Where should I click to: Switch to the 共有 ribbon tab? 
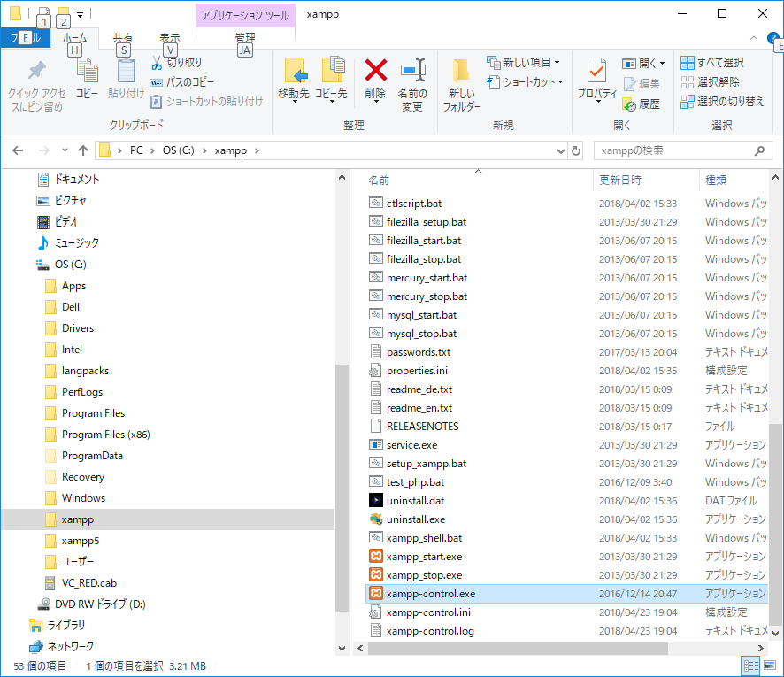[123, 39]
